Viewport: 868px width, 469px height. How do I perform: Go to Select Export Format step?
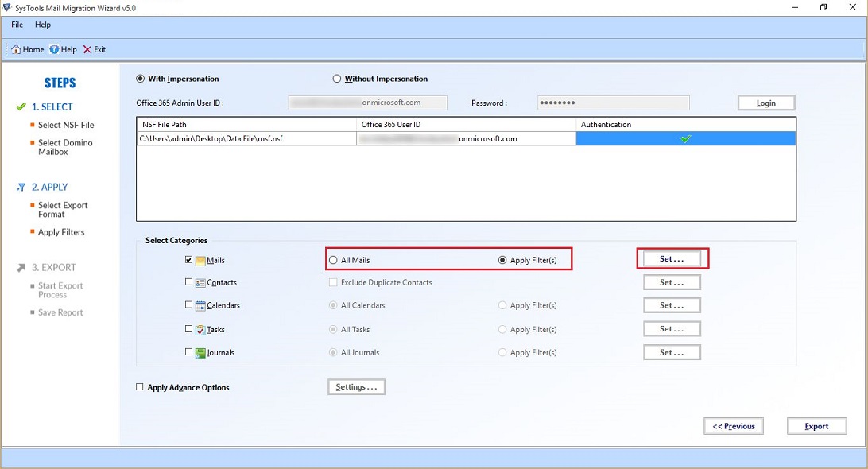click(63, 210)
